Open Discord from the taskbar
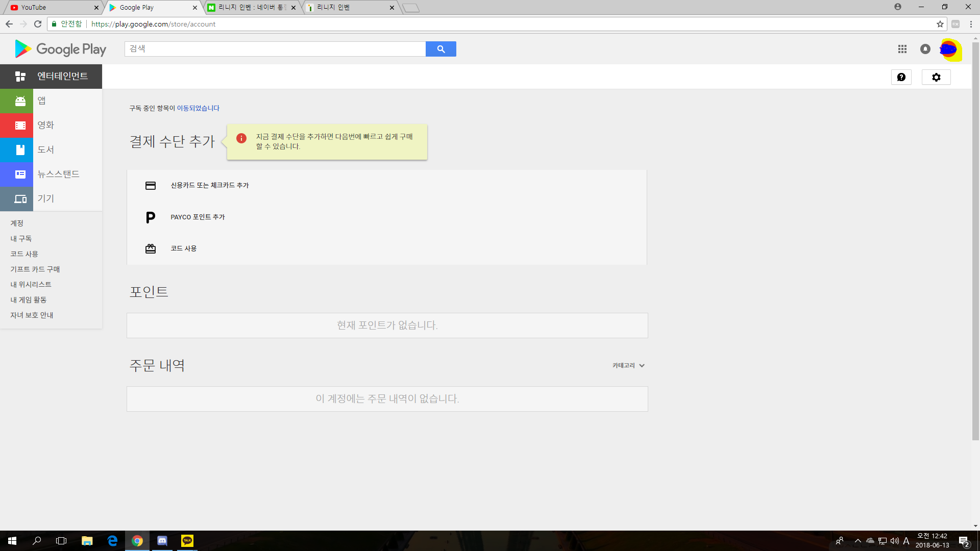Image resolution: width=980 pixels, height=551 pixels. pyautogui.click(x=162, y=541)
